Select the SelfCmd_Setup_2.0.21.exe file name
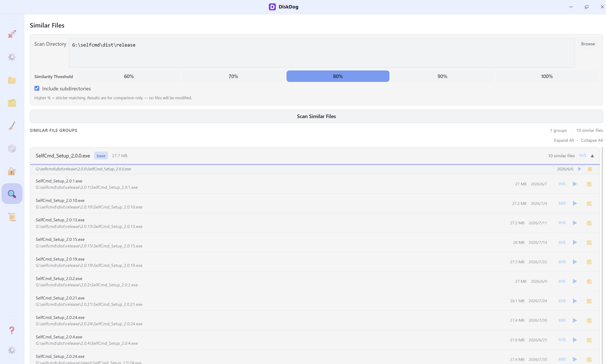 (x=60, y=298)
